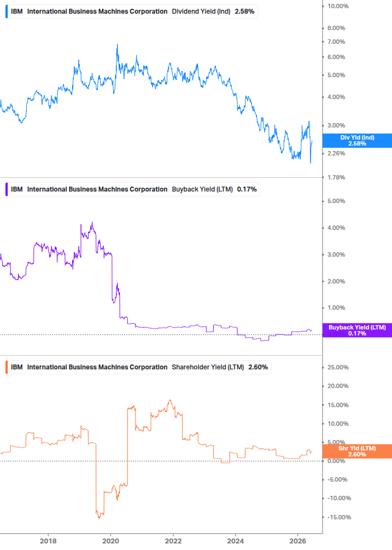Click the 2022 label on the time axis
Screen dimensions: 392x550
tap(173, 541)
